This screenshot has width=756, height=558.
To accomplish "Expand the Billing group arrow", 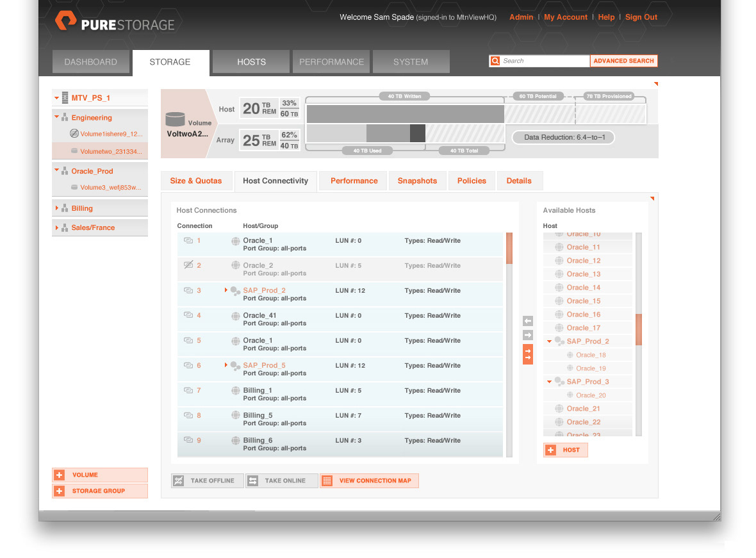I will [x=57, y=208].
